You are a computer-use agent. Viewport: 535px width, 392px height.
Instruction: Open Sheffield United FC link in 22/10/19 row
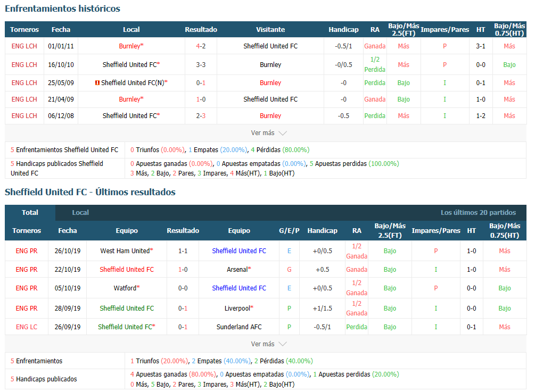click(x=127, y=270)
